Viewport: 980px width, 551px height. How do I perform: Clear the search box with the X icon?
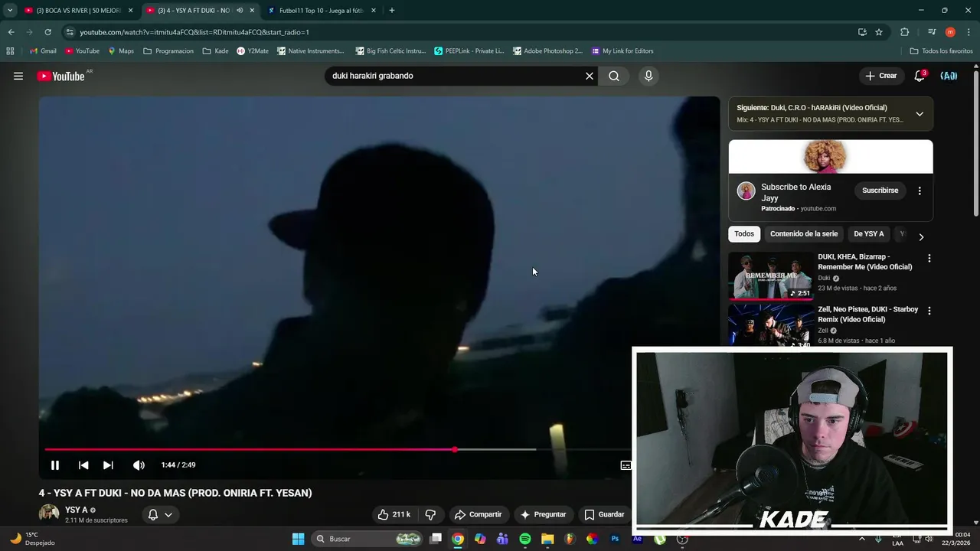(590, 76)
